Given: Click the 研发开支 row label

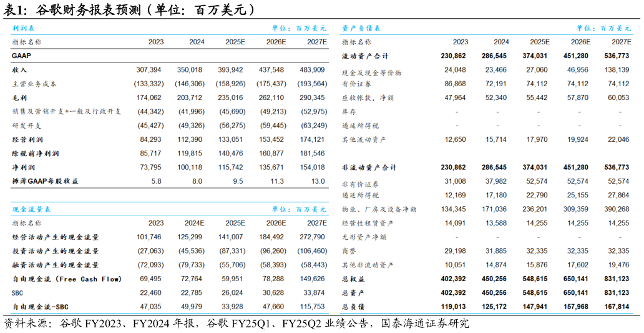Looking at the screenshot, I should [27, 126].
